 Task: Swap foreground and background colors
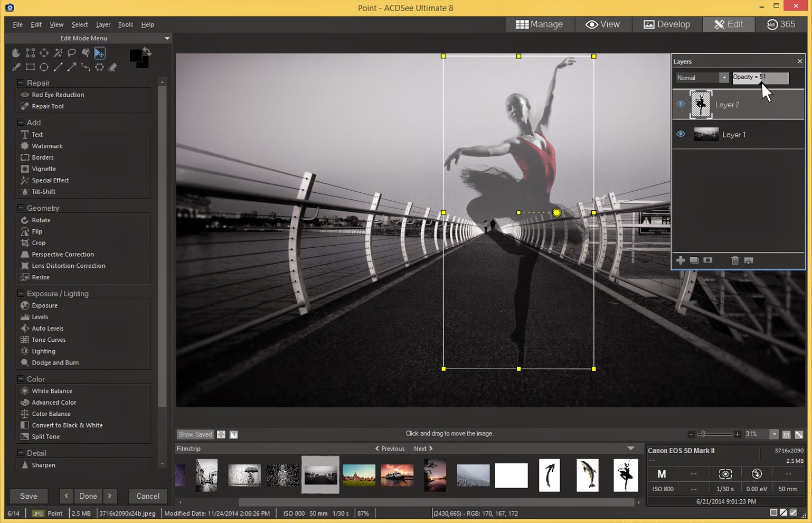147,52
